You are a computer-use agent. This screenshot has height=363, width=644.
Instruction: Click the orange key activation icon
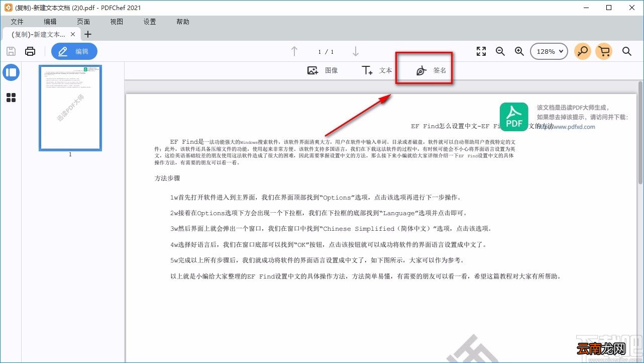tap(583, 51)
